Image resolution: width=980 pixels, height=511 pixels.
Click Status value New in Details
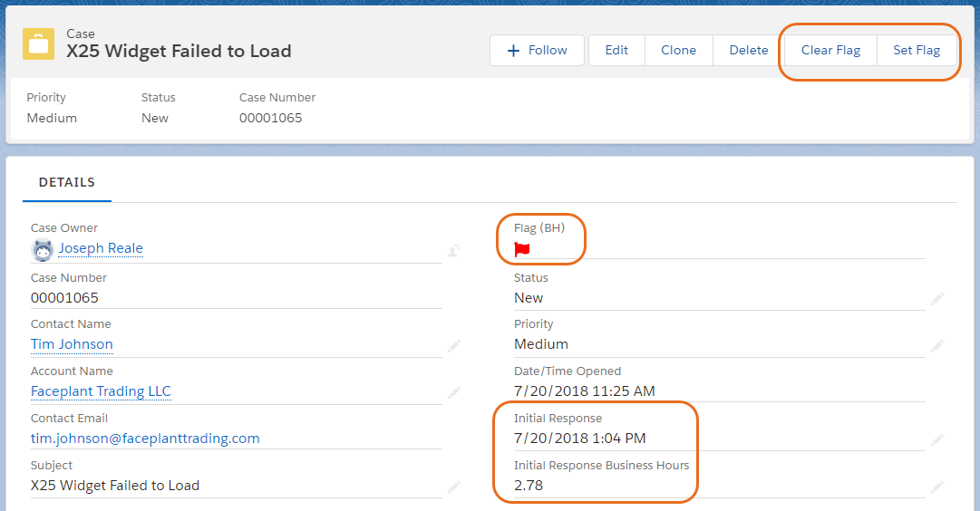[x=529, y=298]
